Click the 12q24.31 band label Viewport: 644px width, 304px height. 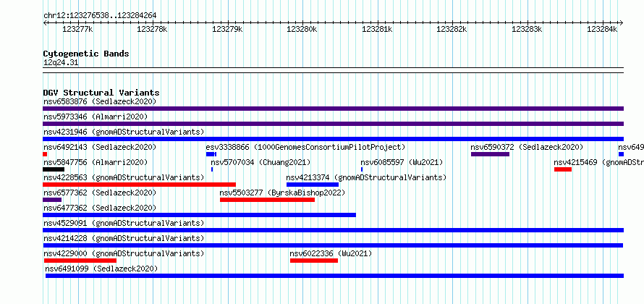(x=61, y=63)
